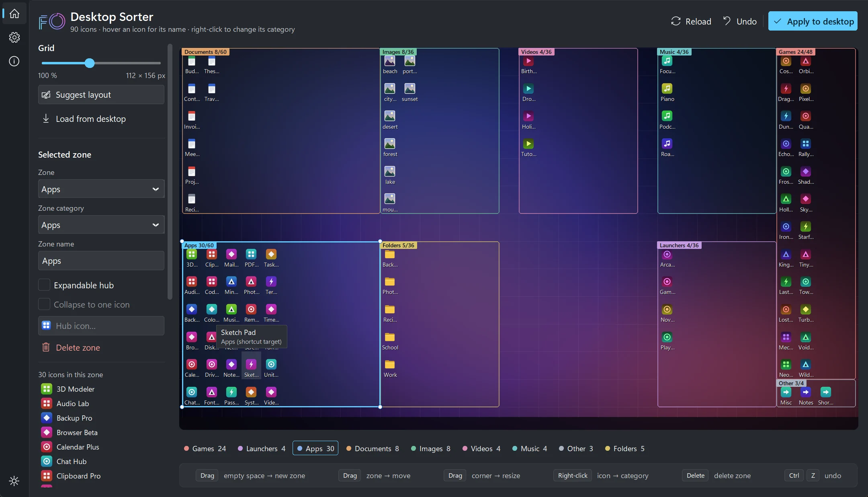Viewport: 868px width, 497px height.
Task: Open the Home sidebar icon
Action: pyautogui.click(x=14, y=13)
